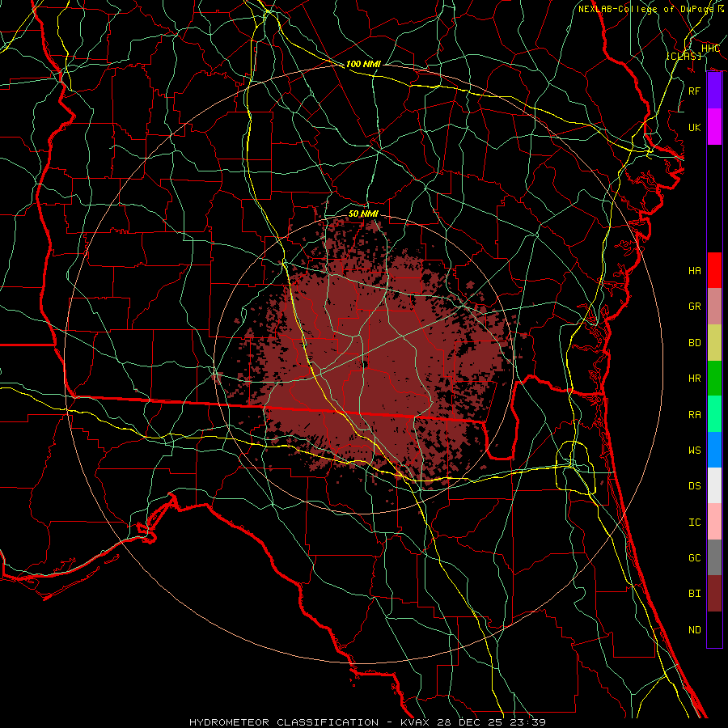Viewport: 728px width, 728px height.
Task: Click the CLAS legend header text
Action: tap(684, 56)
